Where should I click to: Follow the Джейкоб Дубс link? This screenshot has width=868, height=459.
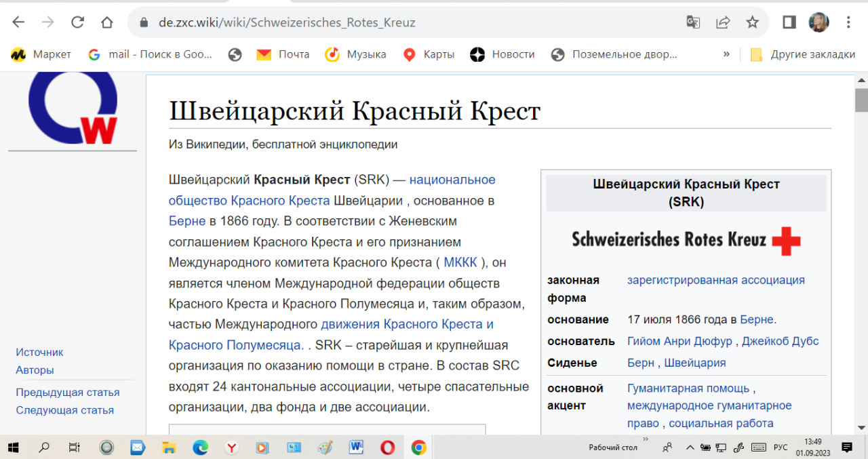(781, 341)
